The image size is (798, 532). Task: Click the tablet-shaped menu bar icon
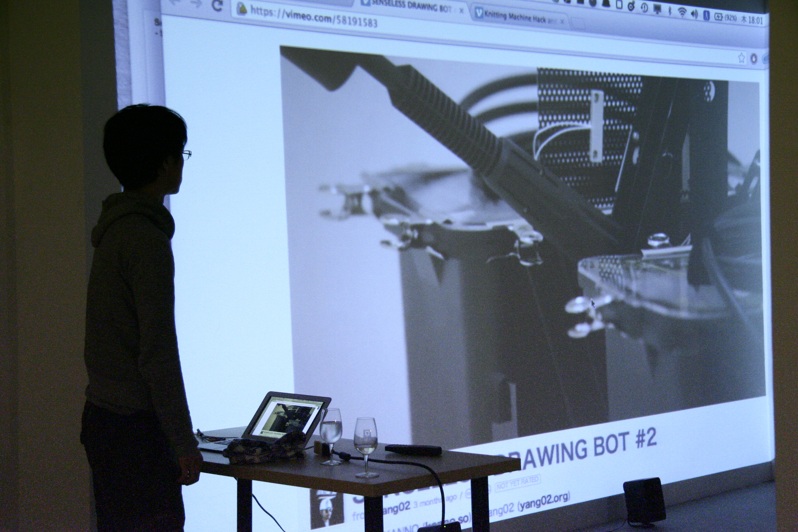tap(619, 5)
